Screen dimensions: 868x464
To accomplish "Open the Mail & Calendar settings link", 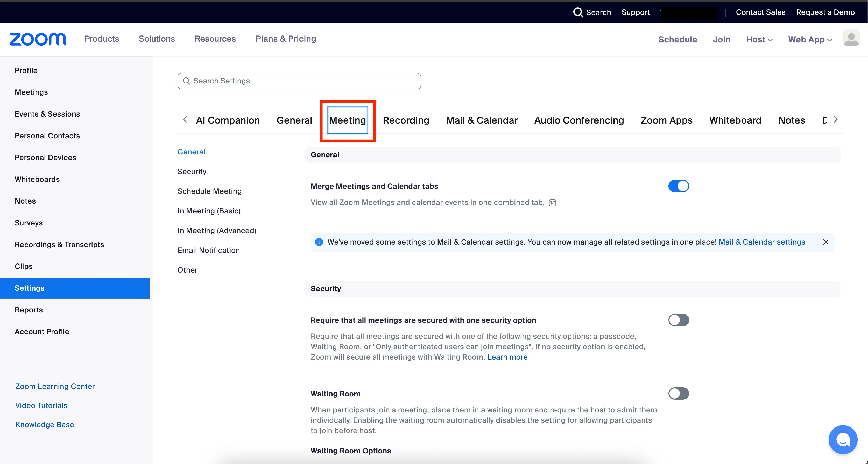I will click(761, 242).
